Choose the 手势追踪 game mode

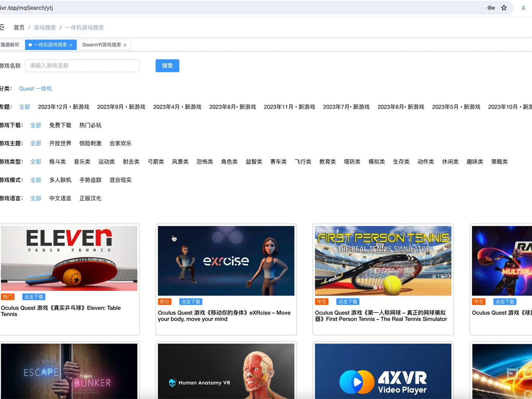tap(91, 180)
